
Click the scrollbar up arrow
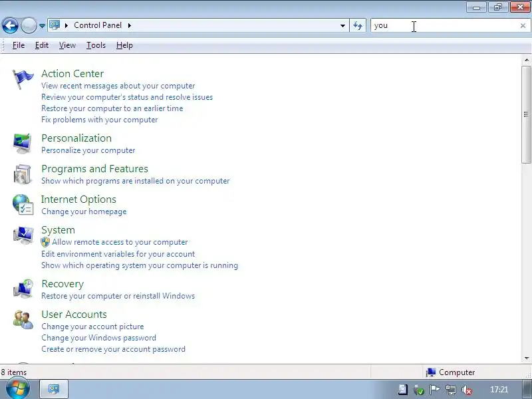[x=527, y=61]
